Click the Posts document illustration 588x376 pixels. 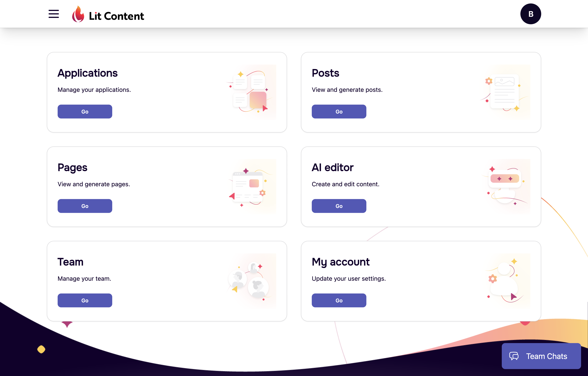[504, 92]
